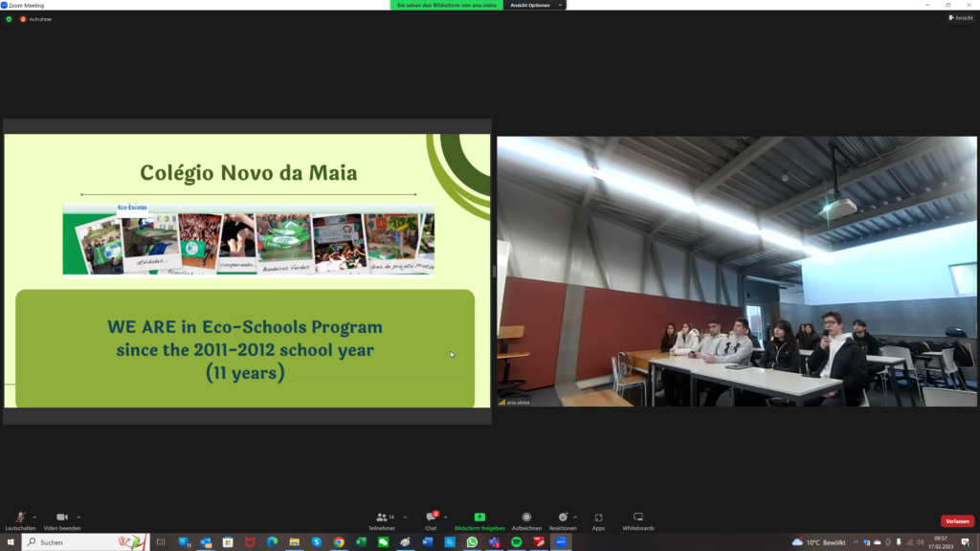980x551 pixels.
Task: Expand audio options arrow beside Lautschalten
Action: coord(34,517)
